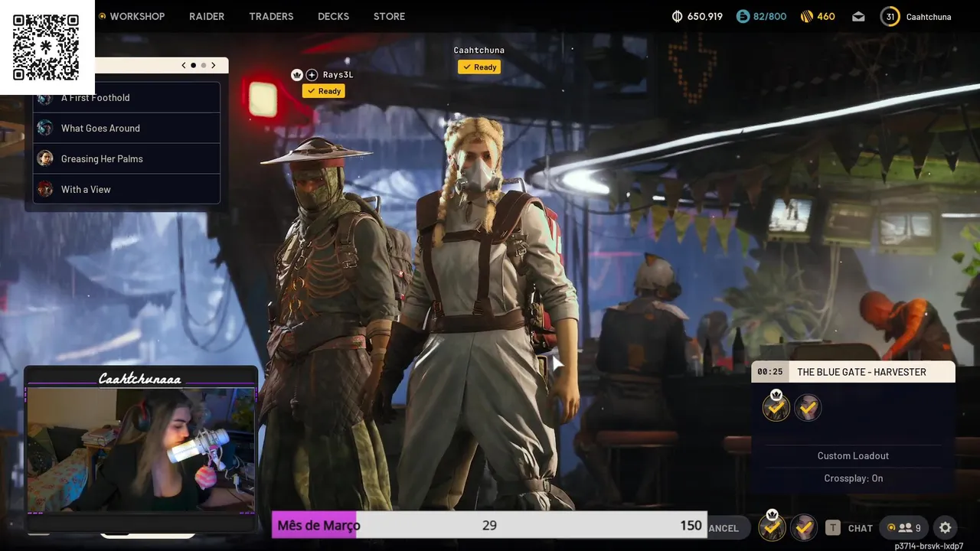This screenshot has width=980, height=551.
Task: Select Custom Loadout option
Action: (x=853, y=456)
